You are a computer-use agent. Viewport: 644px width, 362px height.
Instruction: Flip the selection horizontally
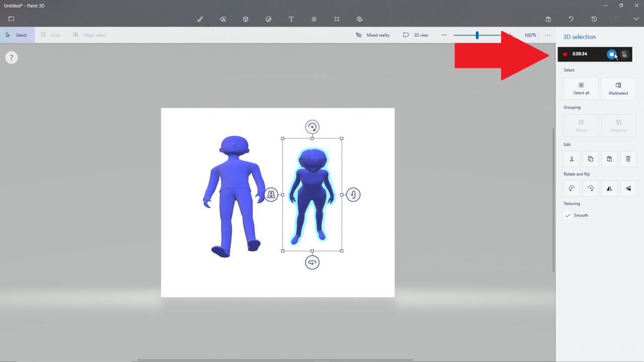point(609,188)
